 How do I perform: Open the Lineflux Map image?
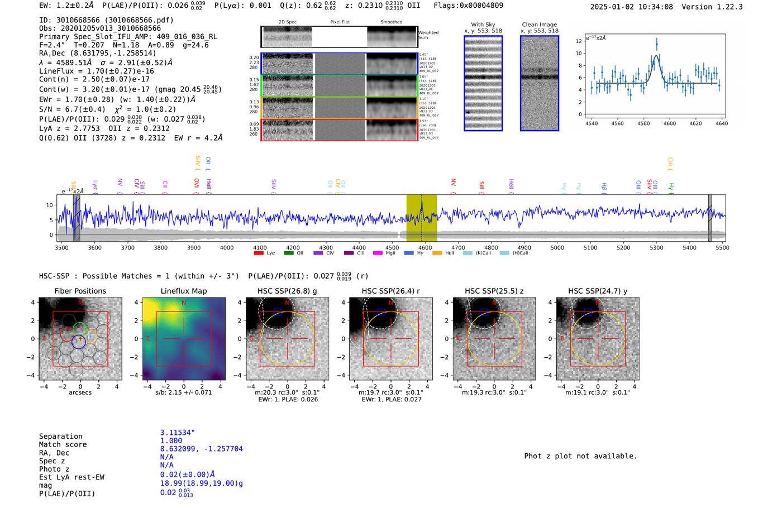184,339
